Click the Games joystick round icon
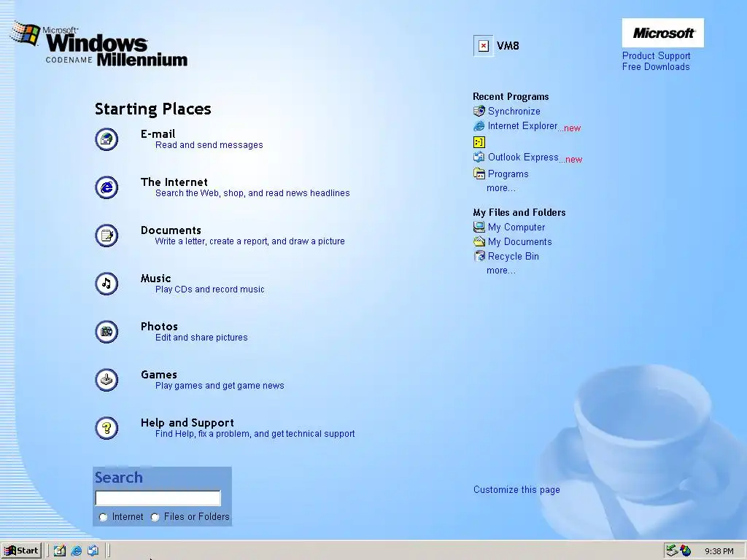Image resolution: width=747 pixels, height=560 pixels. pyautogui.click(x=107, y=380)
